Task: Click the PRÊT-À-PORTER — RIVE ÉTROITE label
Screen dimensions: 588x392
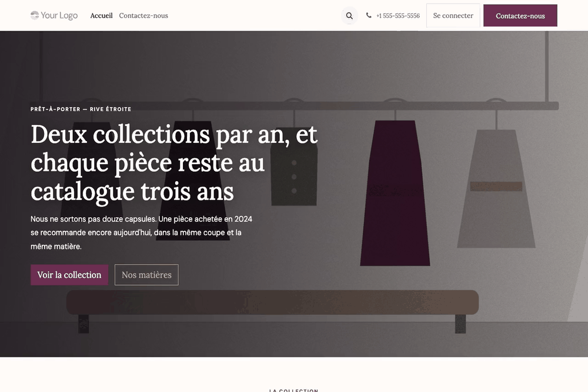Action: (x=81, y=109)
